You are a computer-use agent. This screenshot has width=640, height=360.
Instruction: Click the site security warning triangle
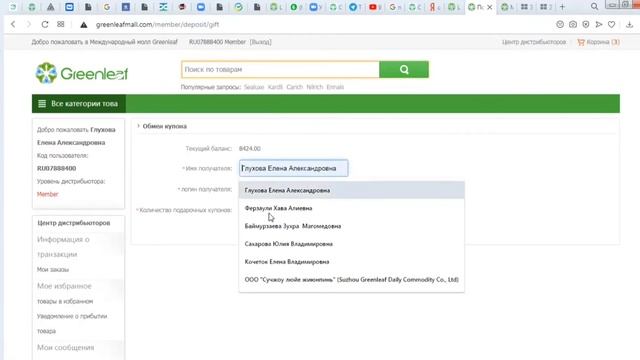84,25
